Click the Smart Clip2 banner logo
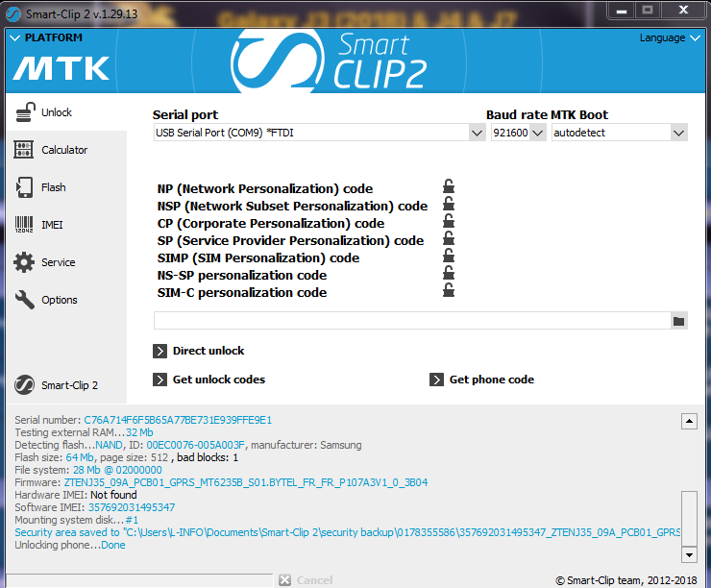Image resolution: width=711 pixels, height=588 pixels. (329, 61)
